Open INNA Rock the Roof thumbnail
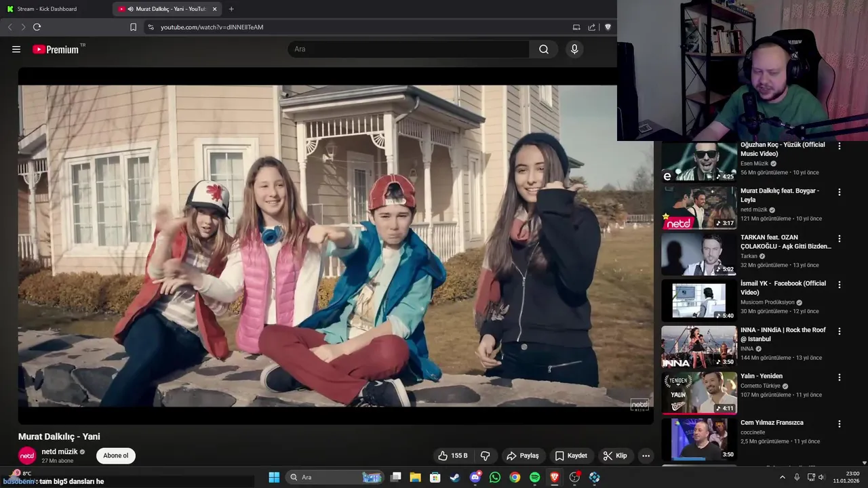 pos(699,346)
